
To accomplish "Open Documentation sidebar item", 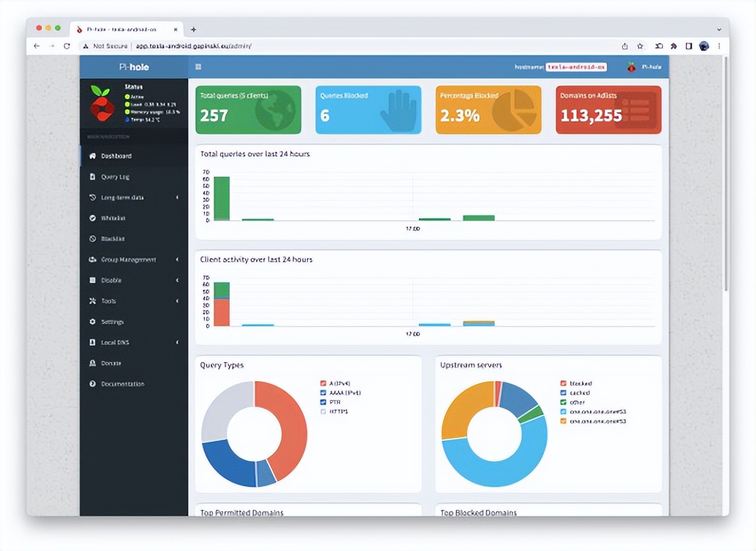I will pos(134,383).
